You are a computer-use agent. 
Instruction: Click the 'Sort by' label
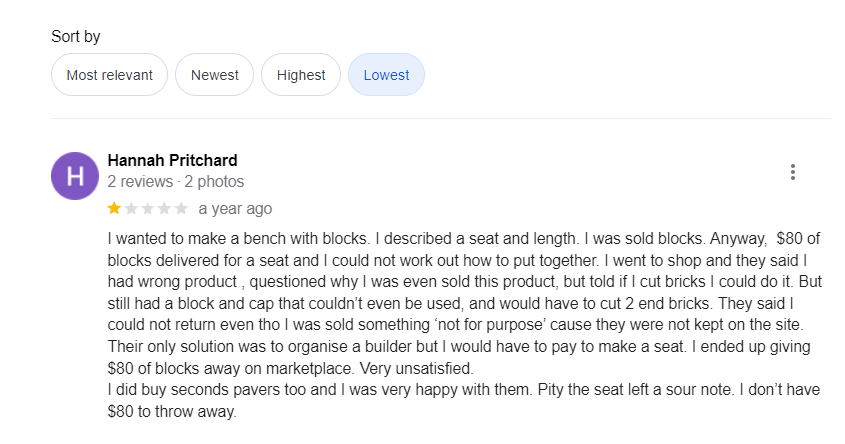point(76,37)
